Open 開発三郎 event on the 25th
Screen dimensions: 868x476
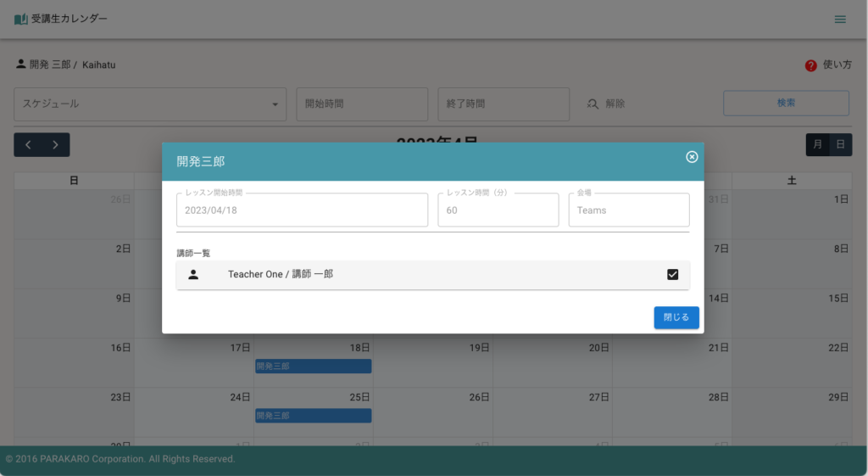pyautogui.click(x=313, y=416)
